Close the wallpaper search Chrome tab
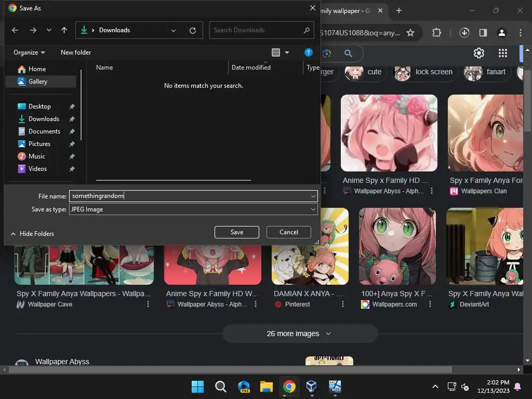 point(380,10)
